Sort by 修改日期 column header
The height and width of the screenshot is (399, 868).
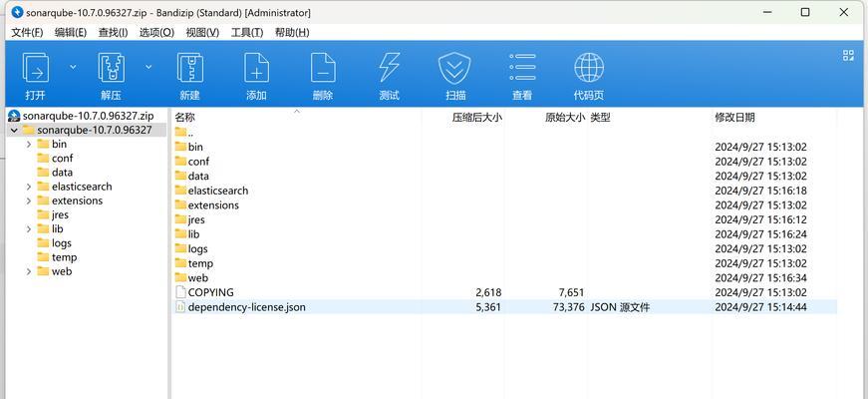point(734,117)
